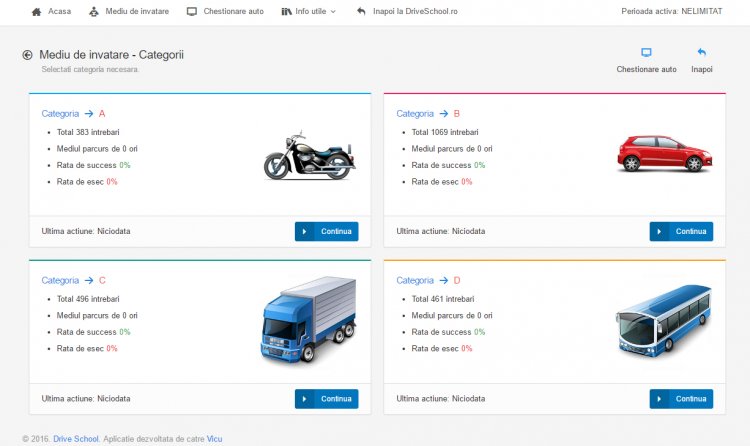
Task: Click Continua label for category B
Action: click(691, 232)
